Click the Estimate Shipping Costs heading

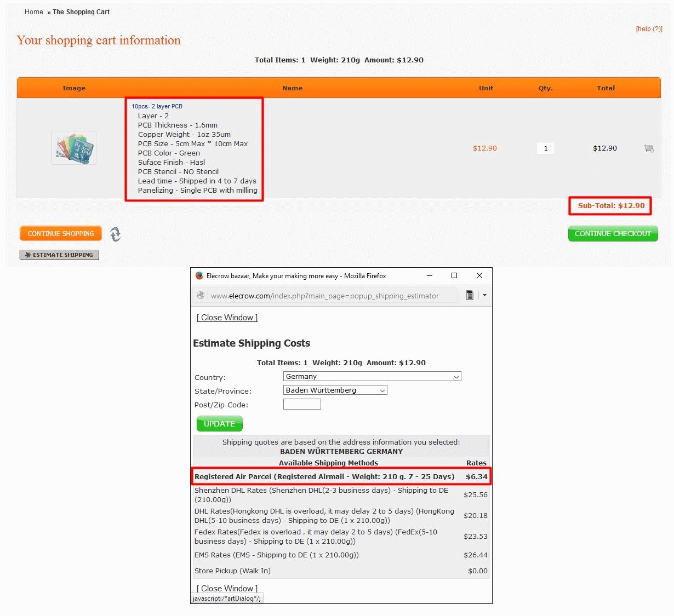coord(252,343)
